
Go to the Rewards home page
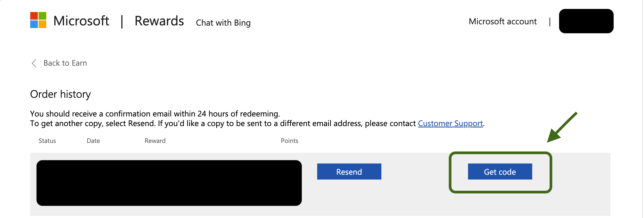click(159, 21)
